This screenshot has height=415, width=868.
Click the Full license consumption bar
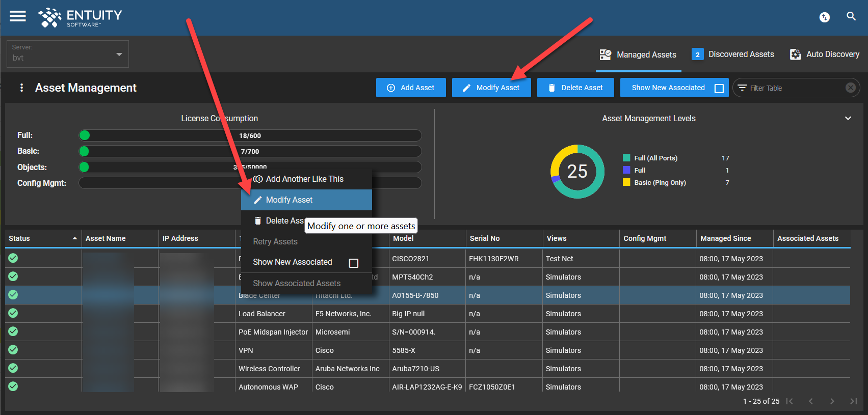pyautogui.click(x=250, y=135)
